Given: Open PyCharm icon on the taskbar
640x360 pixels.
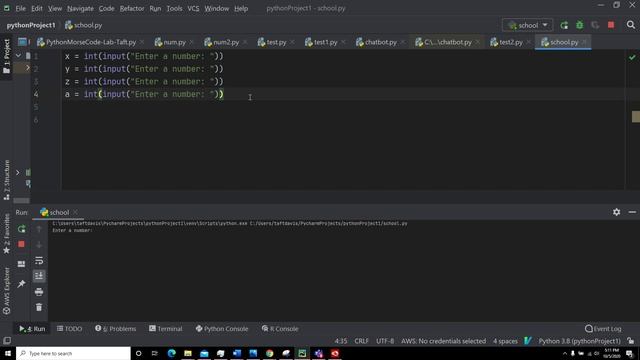Looking at the screenshot, I should (302, 353).
